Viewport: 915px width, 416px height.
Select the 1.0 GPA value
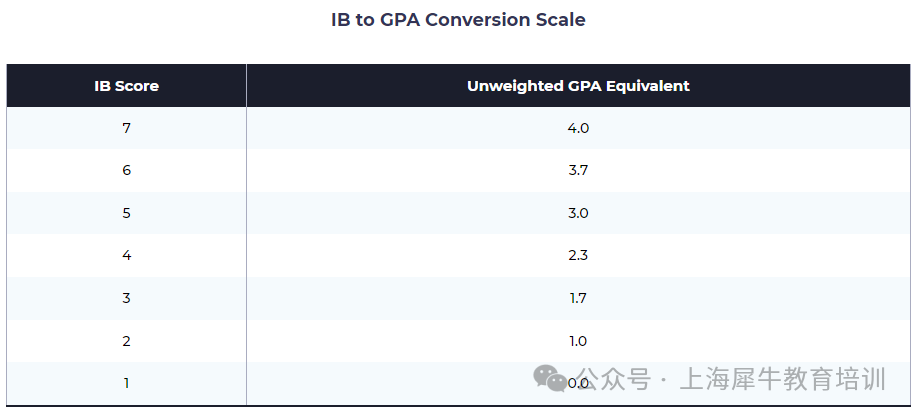pyautogui.click(x=578, y=341)
